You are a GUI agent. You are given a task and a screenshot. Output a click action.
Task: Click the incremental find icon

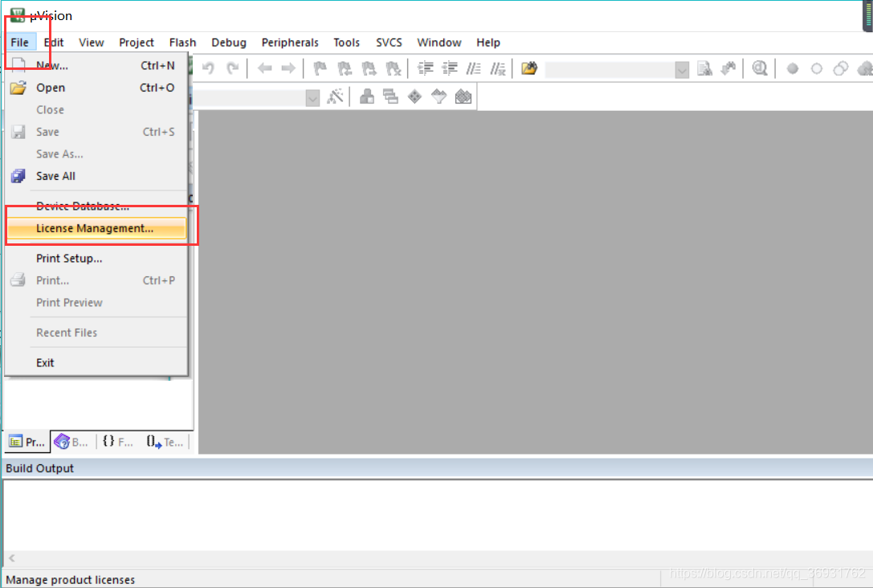728,68
